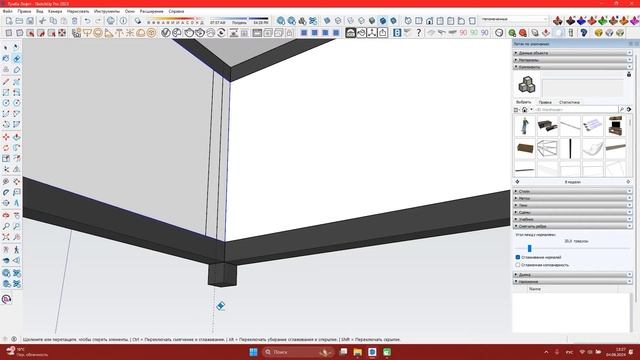This screenshot has height=360, width=640.
Task: Click the Save diskette icon
Action: point(30,21)
